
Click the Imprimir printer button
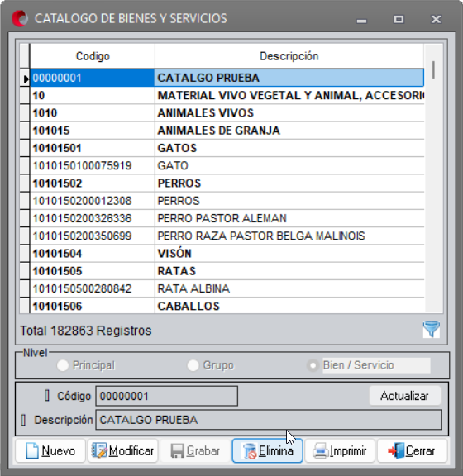pyautogui.click(x=340, y=451)
